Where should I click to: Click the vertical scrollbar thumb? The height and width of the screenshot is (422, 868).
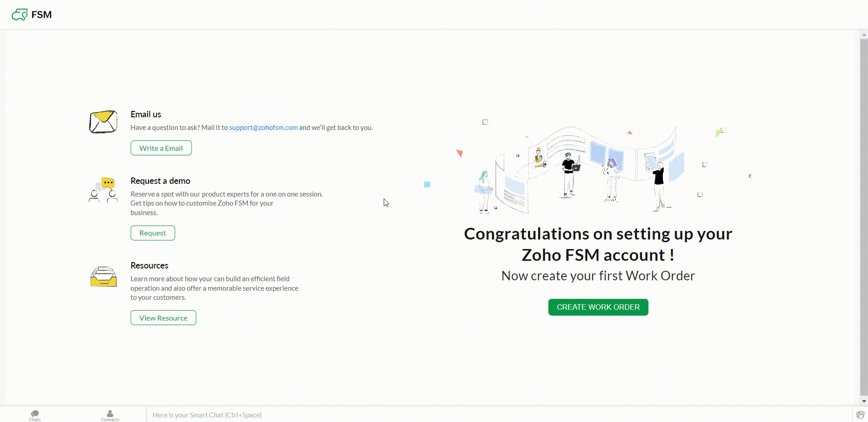point(864,217)
